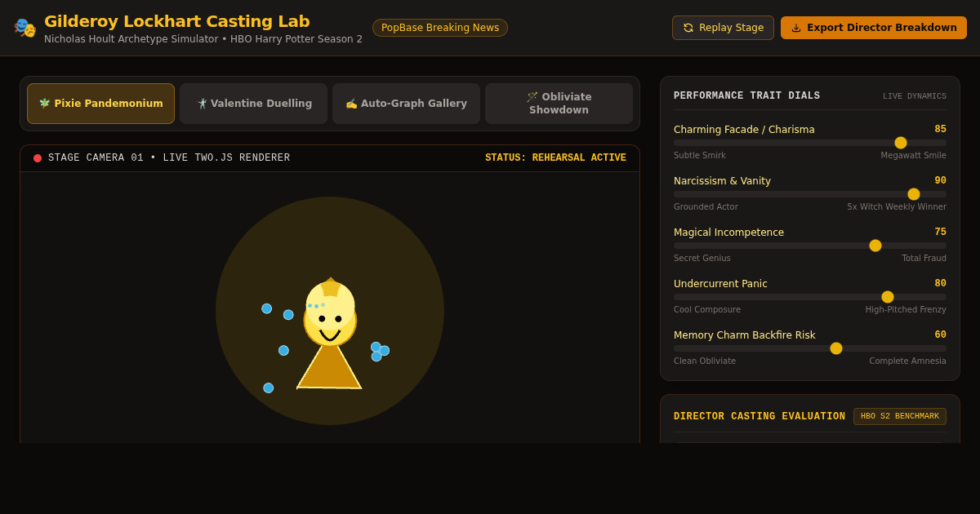Adjust the Memory Charm Backfire Risk slider
980x514 pixels.
tap(810, 348)
